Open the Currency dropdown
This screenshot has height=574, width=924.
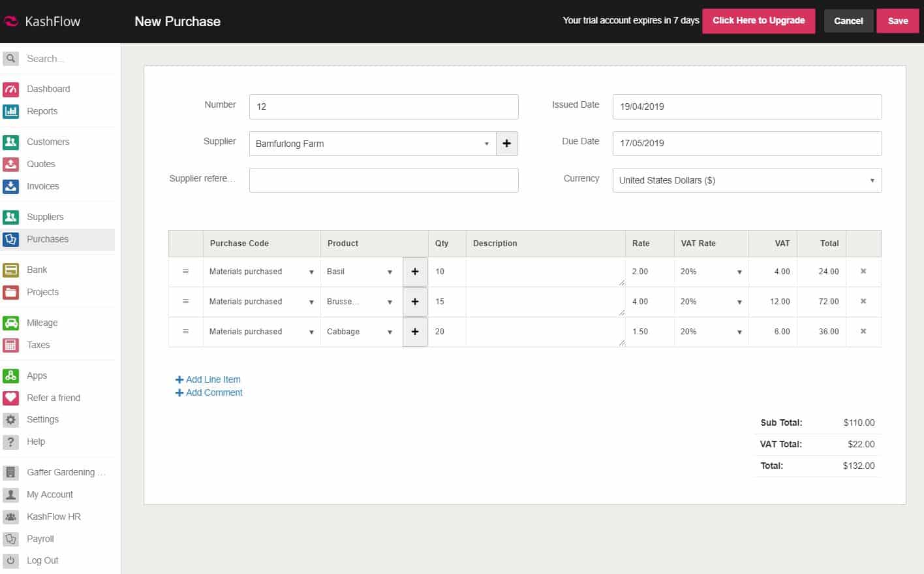(x=747, y=180)
